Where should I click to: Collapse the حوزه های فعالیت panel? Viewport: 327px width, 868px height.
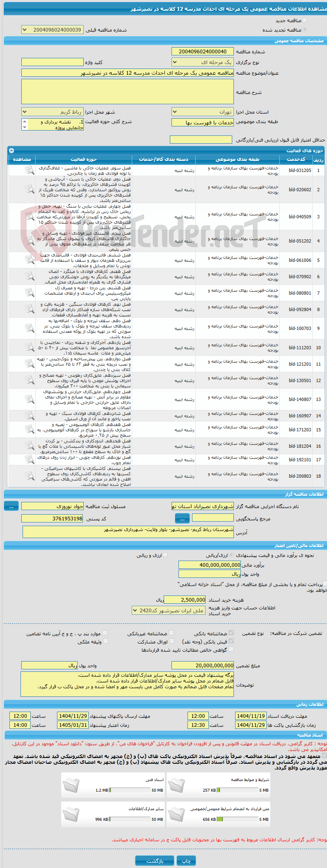[x=11, y=151]
